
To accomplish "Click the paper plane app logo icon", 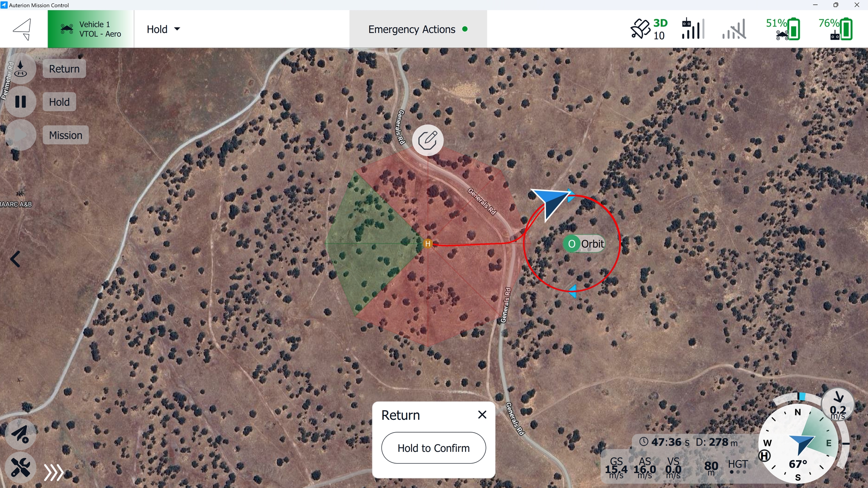I will 23,29.
